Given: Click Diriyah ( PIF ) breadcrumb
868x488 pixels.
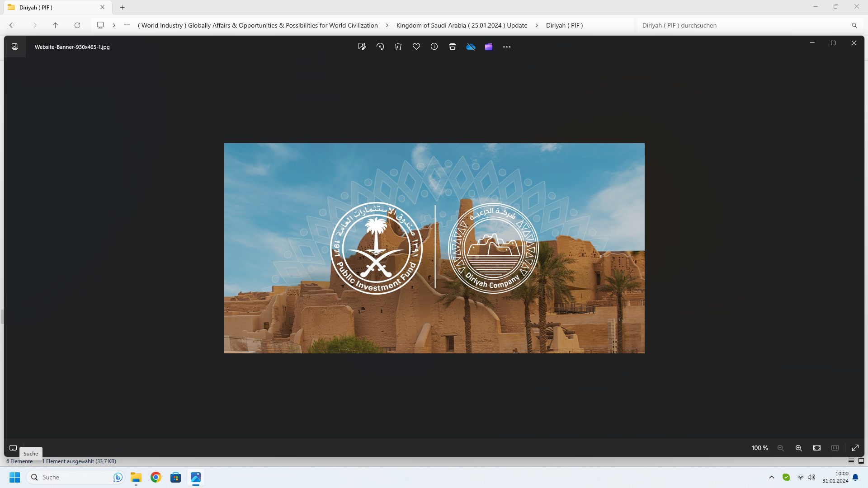Looking at the screenshot, I should pyautogui.click(x=564, y=25).
